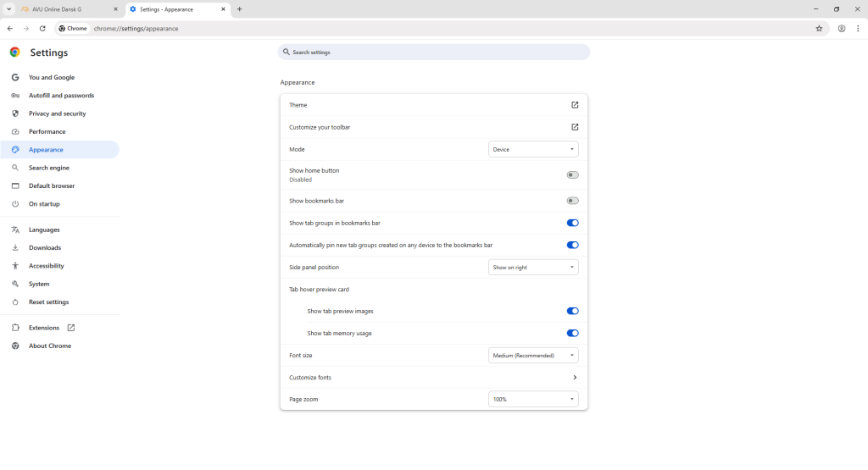Open the tab search chevron icon
Viewport: 868px width, 470px height.
point(8,9)
